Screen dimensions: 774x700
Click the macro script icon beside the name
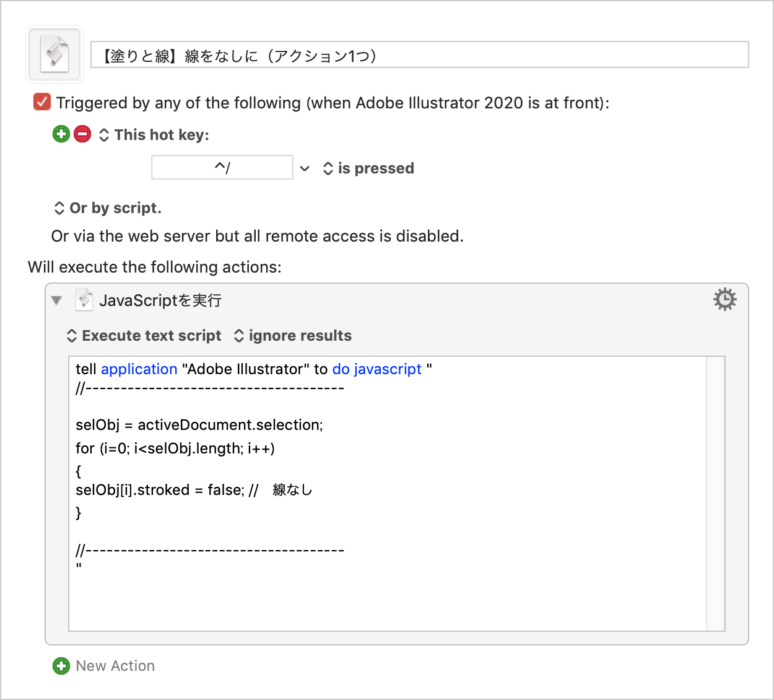point(54,55)
